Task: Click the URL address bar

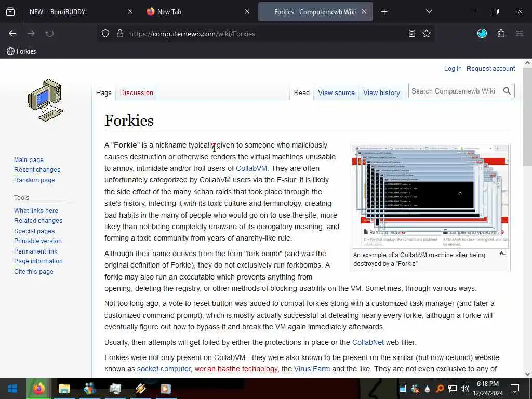Action: (264, 34)
